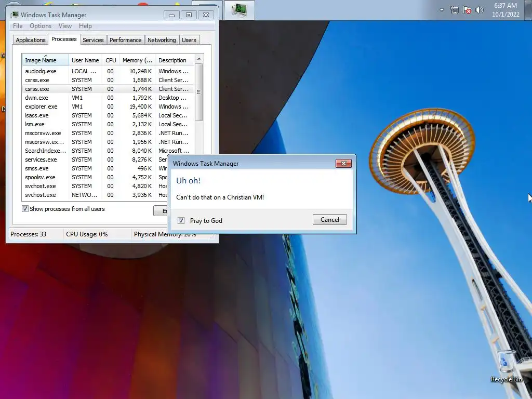Sort by Memory column header
The height and width of the screenshot is (399, 532).
[137, 60]
